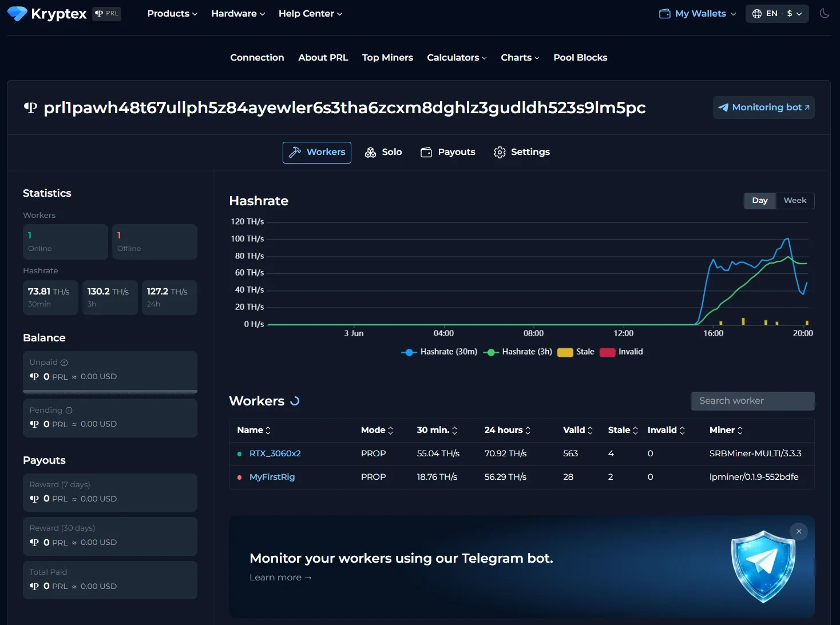Expand the Calculators dropdown
This screenshot has height=625, width=840.
457,58
